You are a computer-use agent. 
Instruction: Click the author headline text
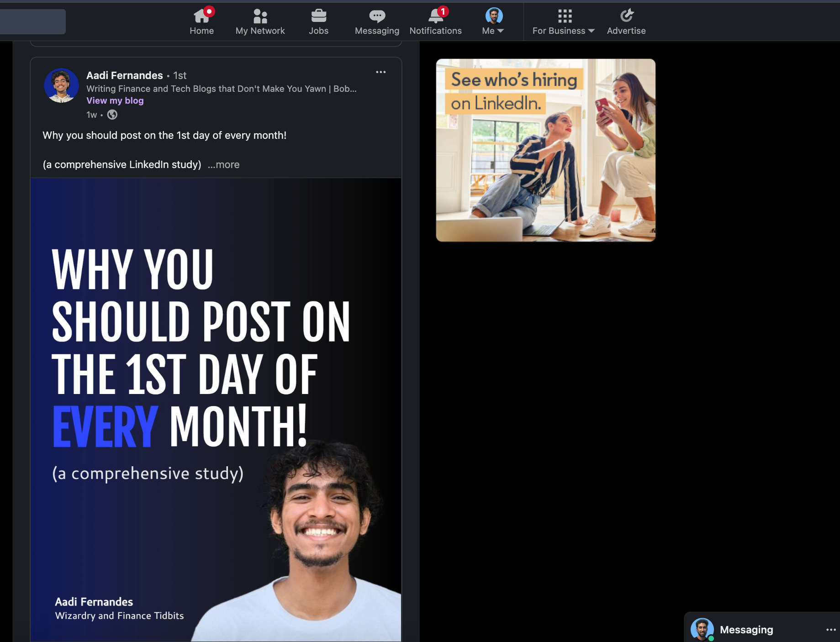tap(222, 89)
